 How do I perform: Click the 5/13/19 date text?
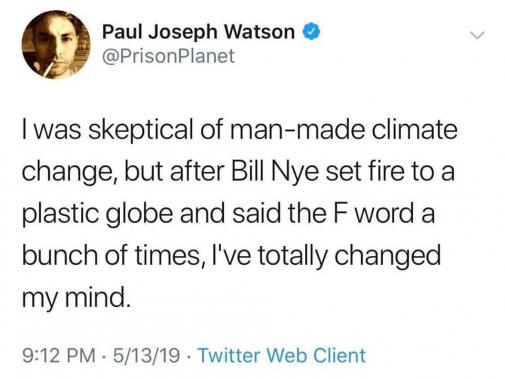click(x=147, y=356)
